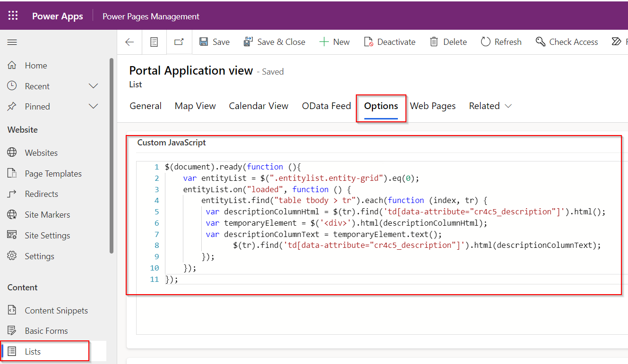This screenshot has width=628, height=364.
Task: Click the Content Snippets icon
Action: [12, 310]
